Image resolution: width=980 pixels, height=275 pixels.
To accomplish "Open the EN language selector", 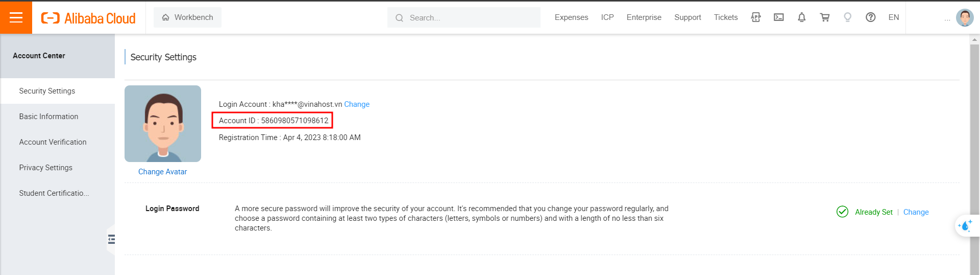I will [893, 17].
